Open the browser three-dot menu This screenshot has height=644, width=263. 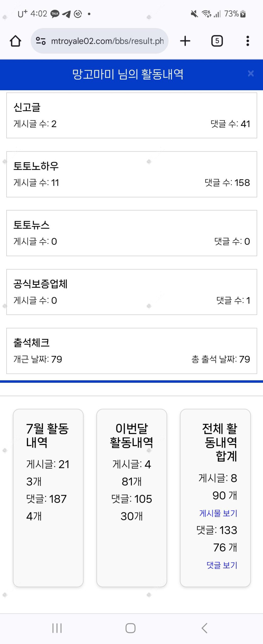tap(248, 41)
